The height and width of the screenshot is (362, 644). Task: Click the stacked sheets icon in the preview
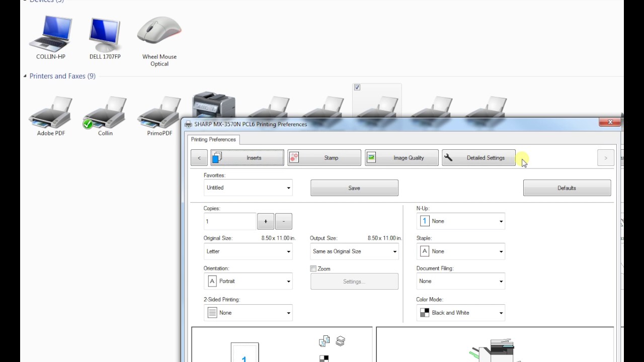click(x=340, y=341)
